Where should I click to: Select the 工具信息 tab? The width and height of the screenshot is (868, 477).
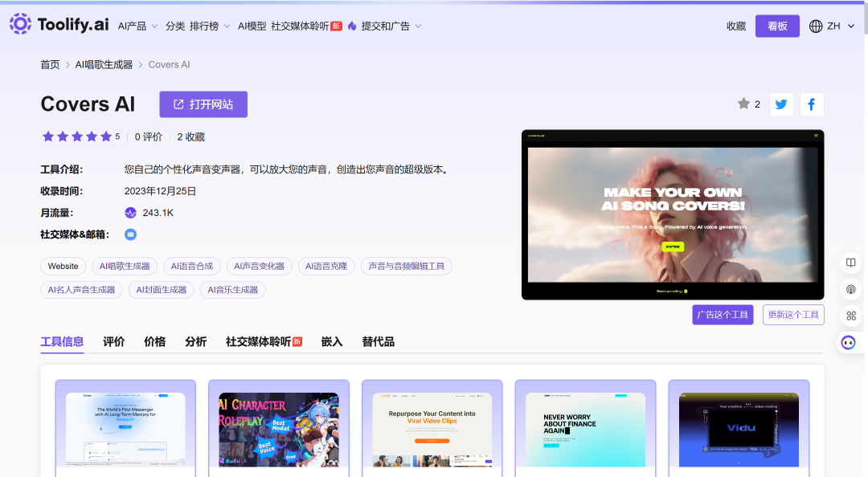coord(62,341)
